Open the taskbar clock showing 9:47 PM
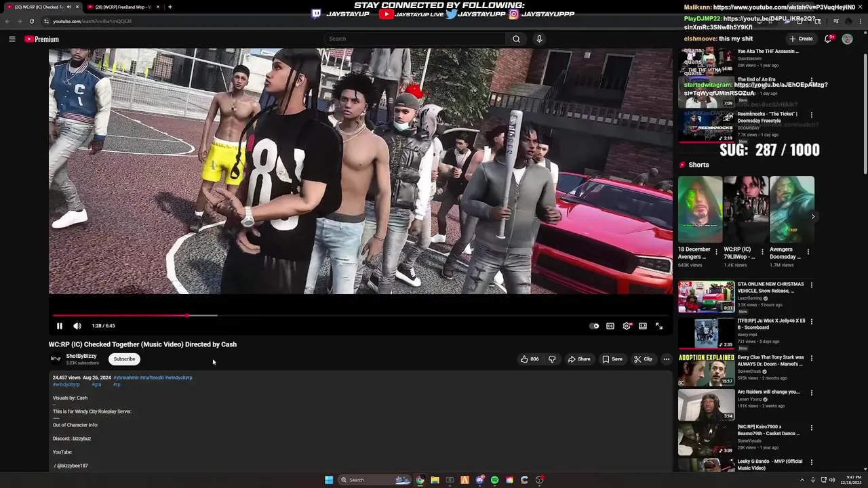 [851, 480]
